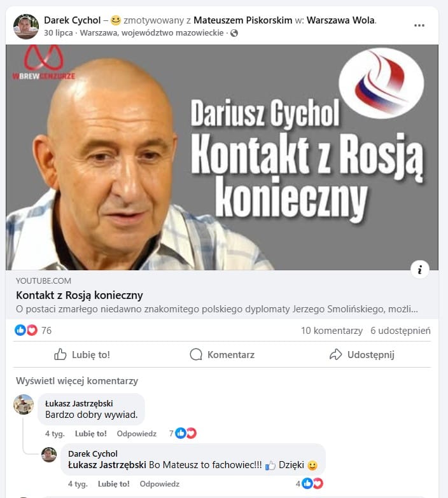Open Mateuszem Piskorskim tagged profile link

pos(242,20)
